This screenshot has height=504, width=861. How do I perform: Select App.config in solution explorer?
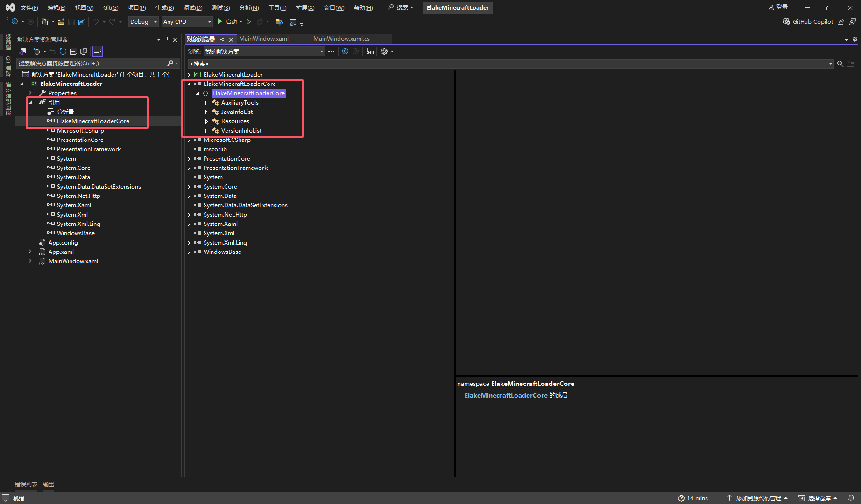click(63, 242)
